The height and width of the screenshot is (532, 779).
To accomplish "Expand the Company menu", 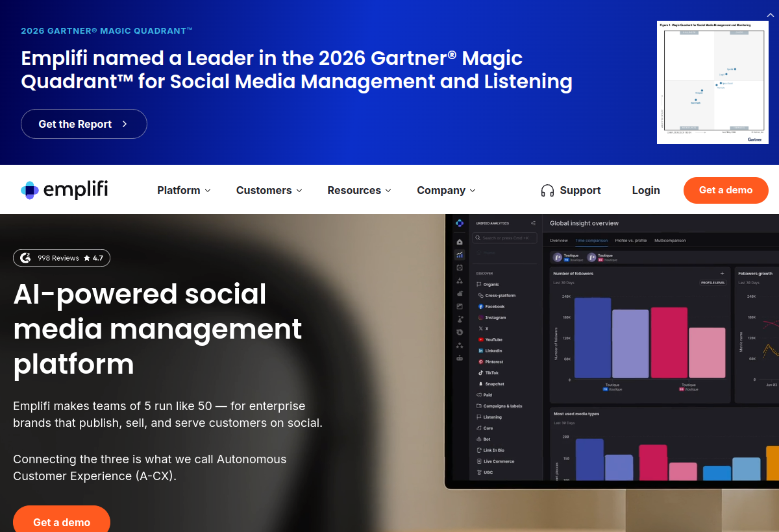I will coord(446,190).
